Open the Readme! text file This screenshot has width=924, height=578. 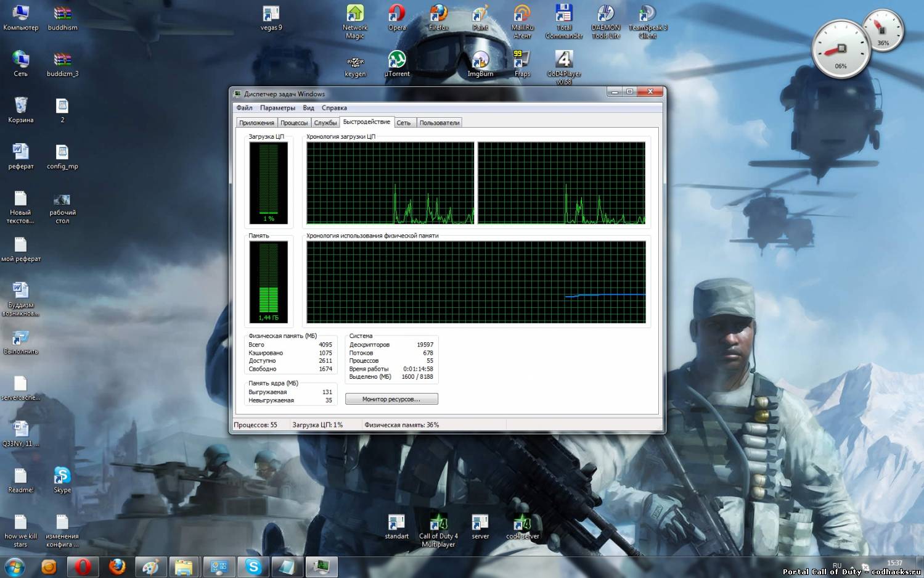pos(21,479)
